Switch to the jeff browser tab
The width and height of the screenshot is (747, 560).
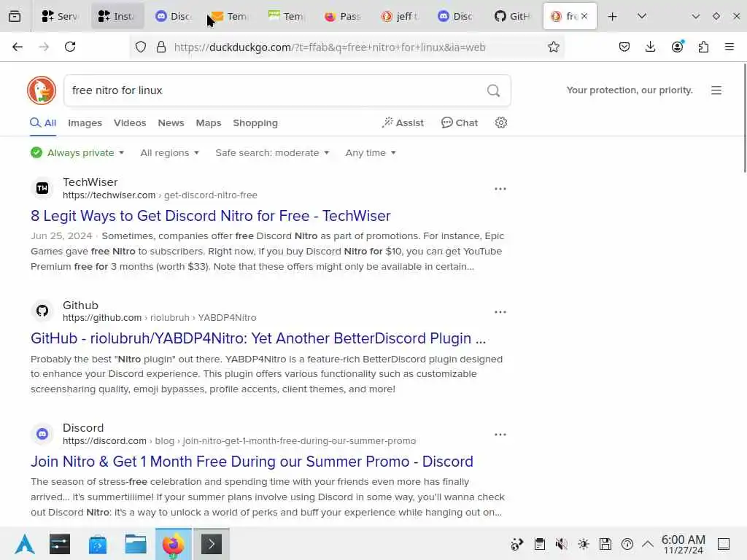(400, 16)
